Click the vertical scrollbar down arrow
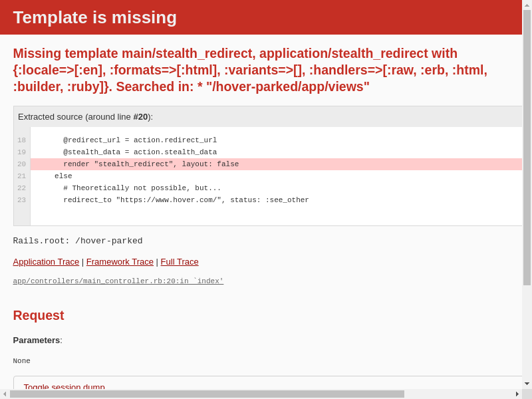532x399 pixels. click(527, 384)
